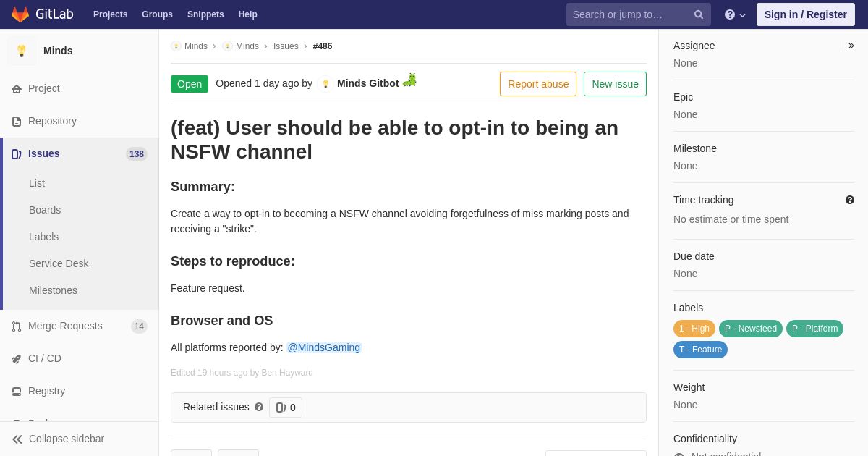Click the New issue button
The image size is (868, 456).
pyautogui.click(x=615, y=84)
